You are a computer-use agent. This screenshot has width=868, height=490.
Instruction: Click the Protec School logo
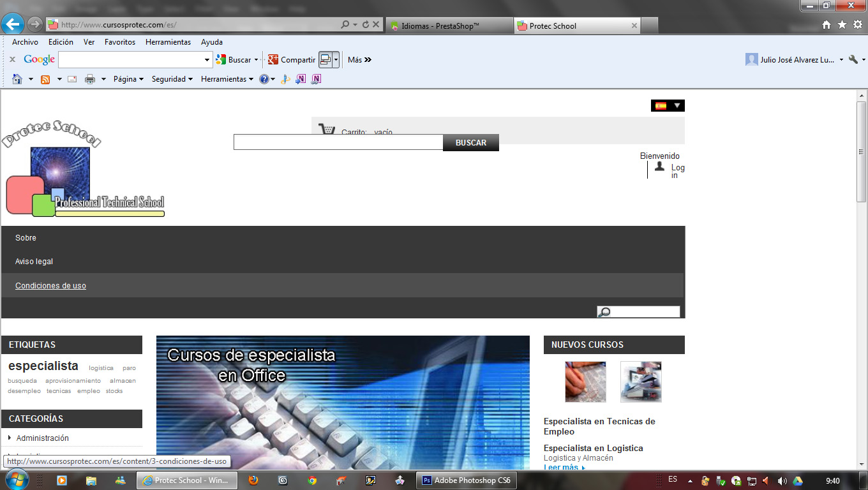(84, 168)
